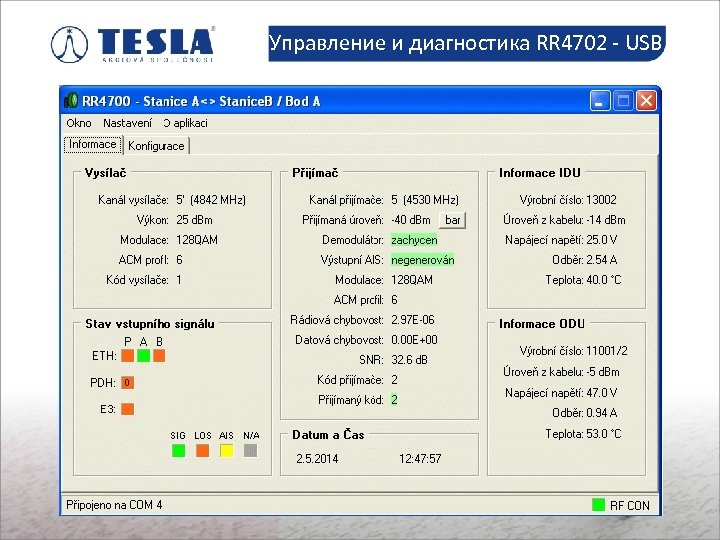Click the receiver channel value 5 (4530 MHz)
The height and width of the screenshot is (540, 720).
click(x=425, y=200)
